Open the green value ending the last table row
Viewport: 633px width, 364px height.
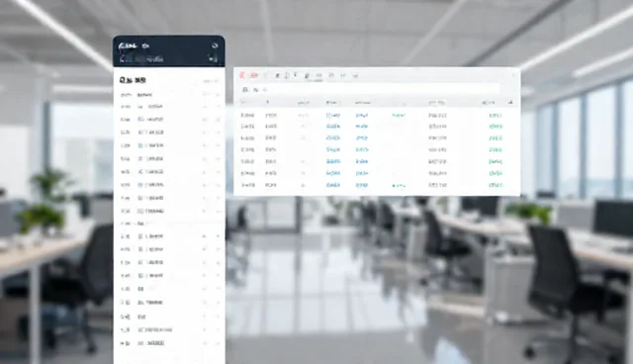point(496,185)
